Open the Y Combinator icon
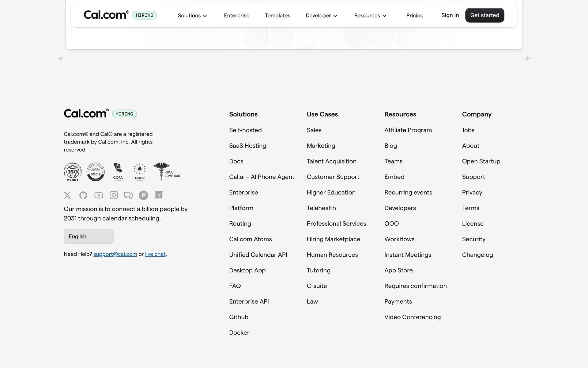 (x=159, y=195)
